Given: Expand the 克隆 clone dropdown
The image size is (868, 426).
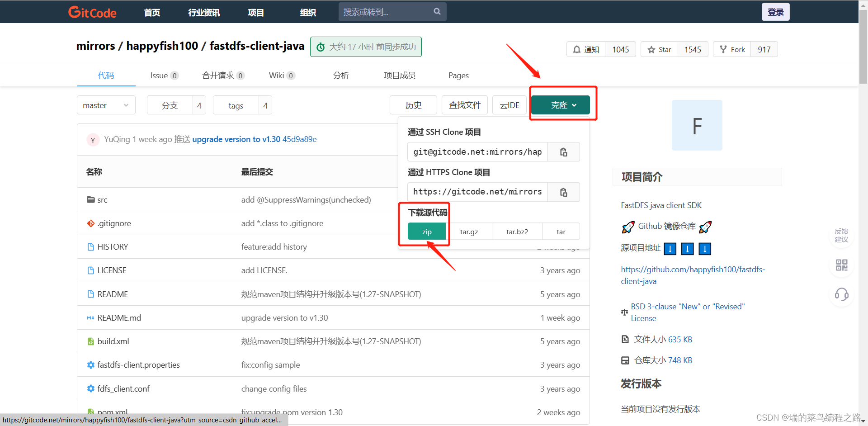Looking at the screenshot, I should [x=561, y=105].
